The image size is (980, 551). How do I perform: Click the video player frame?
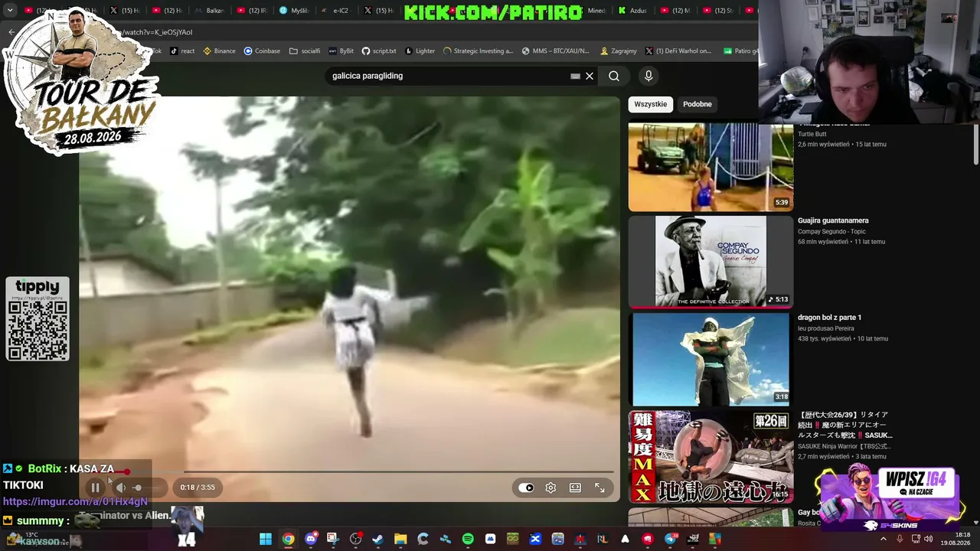point(349,298)
